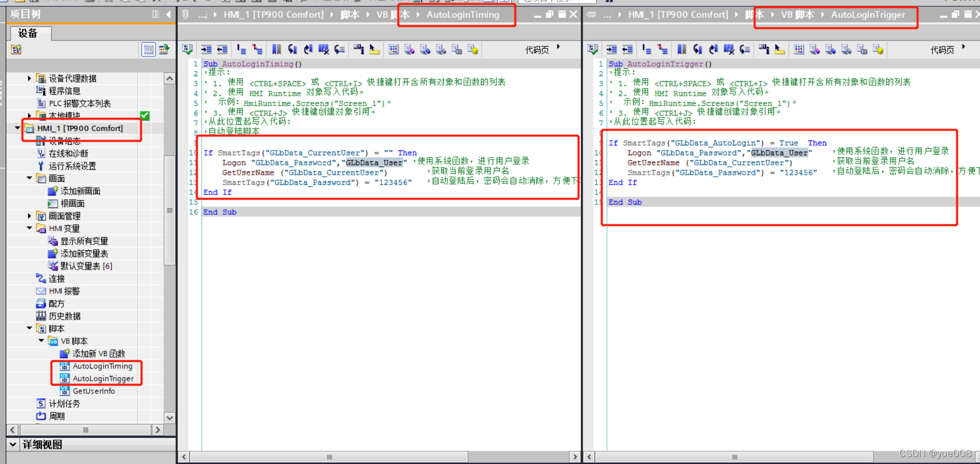Collapse the project tree panel with the arrow
Viewport: 980px width, 464px height.
pos(169,14)
